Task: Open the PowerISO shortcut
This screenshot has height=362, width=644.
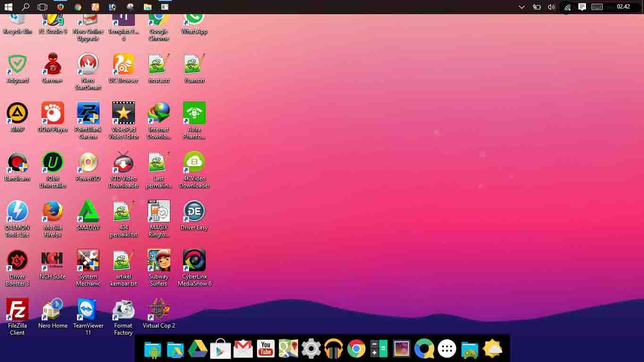Action: click(x=88, y=167)
